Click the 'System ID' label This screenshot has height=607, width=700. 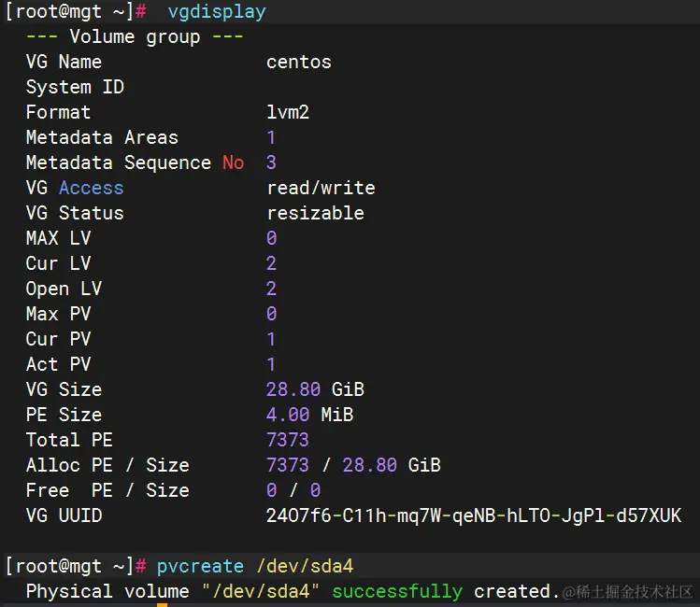click(75, 87)
